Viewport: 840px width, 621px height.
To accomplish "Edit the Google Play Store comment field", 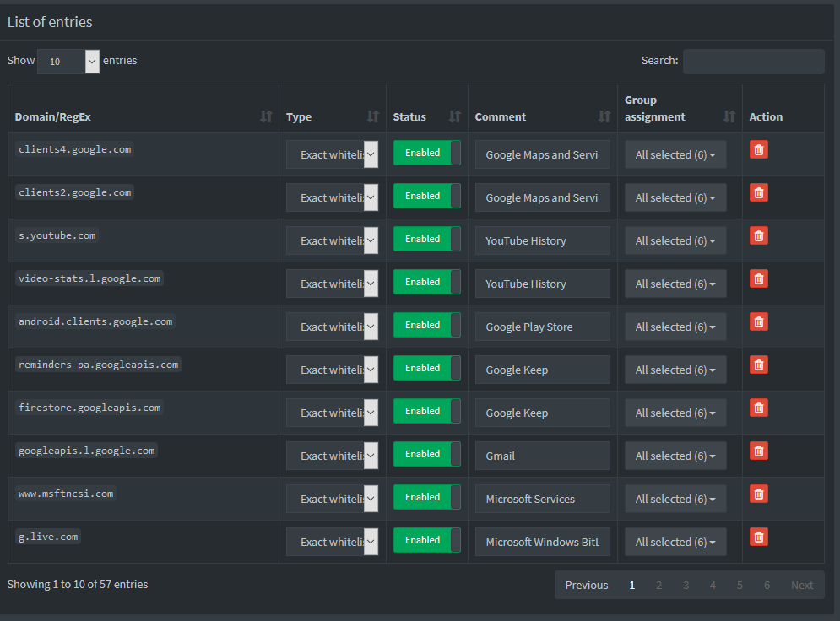I will pyautogui.click(x=542, y=327).
